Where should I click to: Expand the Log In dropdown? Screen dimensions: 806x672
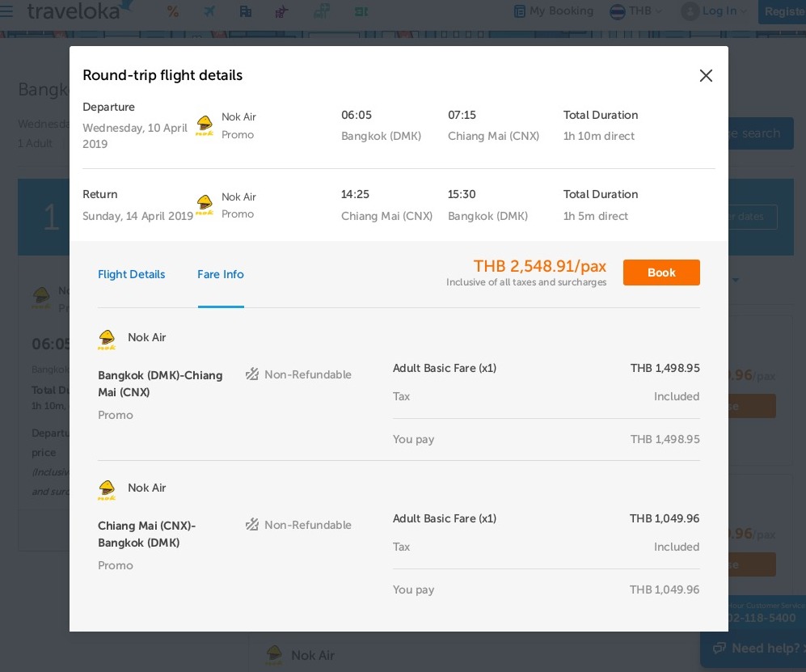click(x=714, y=11)
